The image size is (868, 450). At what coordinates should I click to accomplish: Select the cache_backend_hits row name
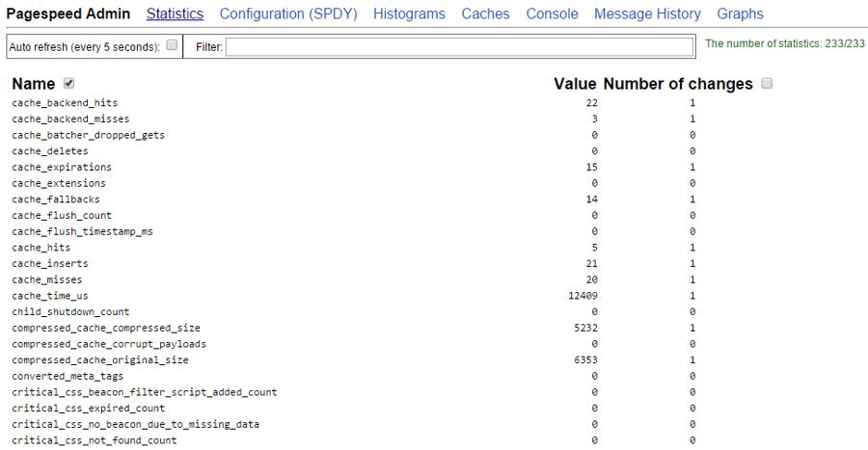(x=65, y=103)
